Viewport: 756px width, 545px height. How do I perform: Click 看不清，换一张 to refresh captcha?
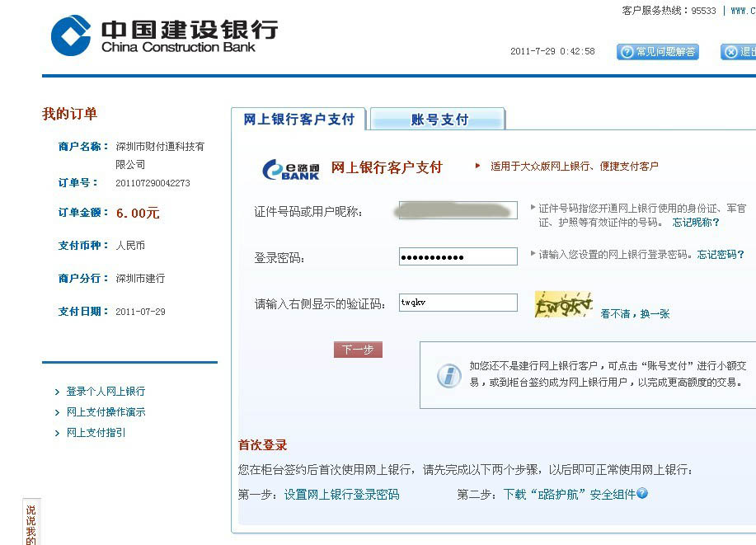635,314
